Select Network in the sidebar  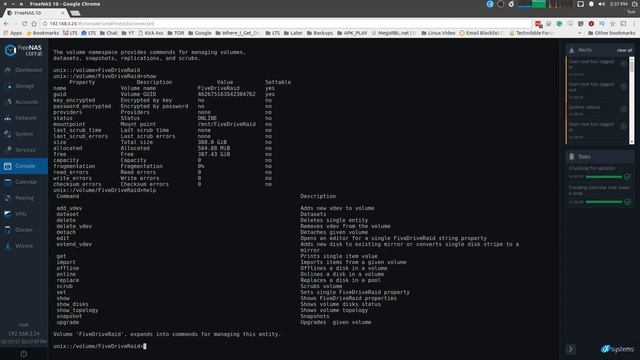coord(24,118)
